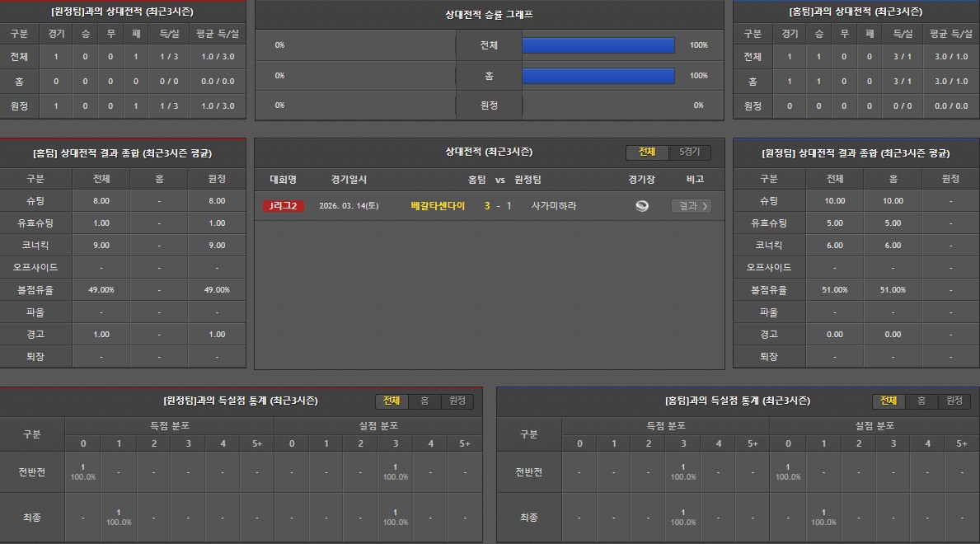
Task: Open the 결과 match result button
Action: 691,206
